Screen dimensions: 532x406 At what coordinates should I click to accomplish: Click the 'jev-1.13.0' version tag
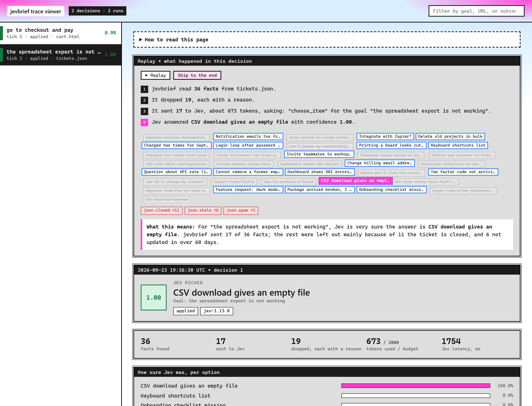(x=216, y=311)
